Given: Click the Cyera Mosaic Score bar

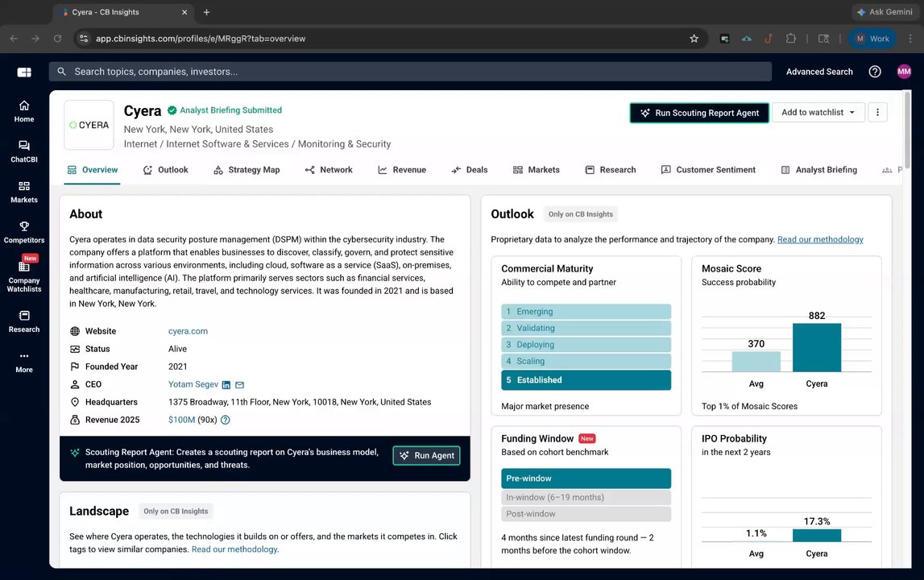Looking at the screenshot, I should [817, 348].
